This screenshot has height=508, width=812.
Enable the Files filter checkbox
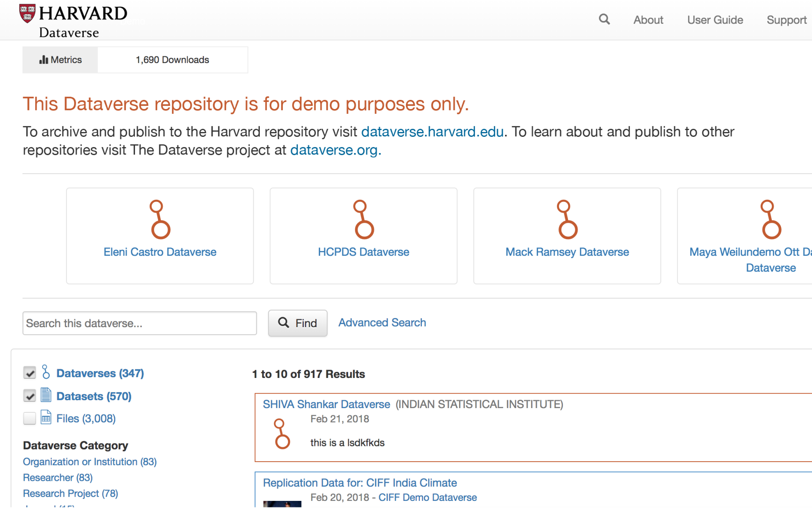click(30, 418)
